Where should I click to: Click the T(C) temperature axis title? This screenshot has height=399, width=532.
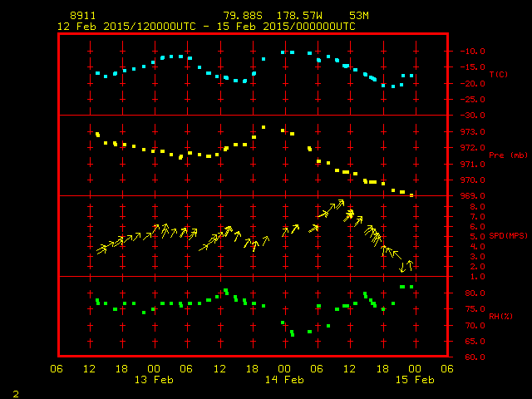(x=499, y=74)
